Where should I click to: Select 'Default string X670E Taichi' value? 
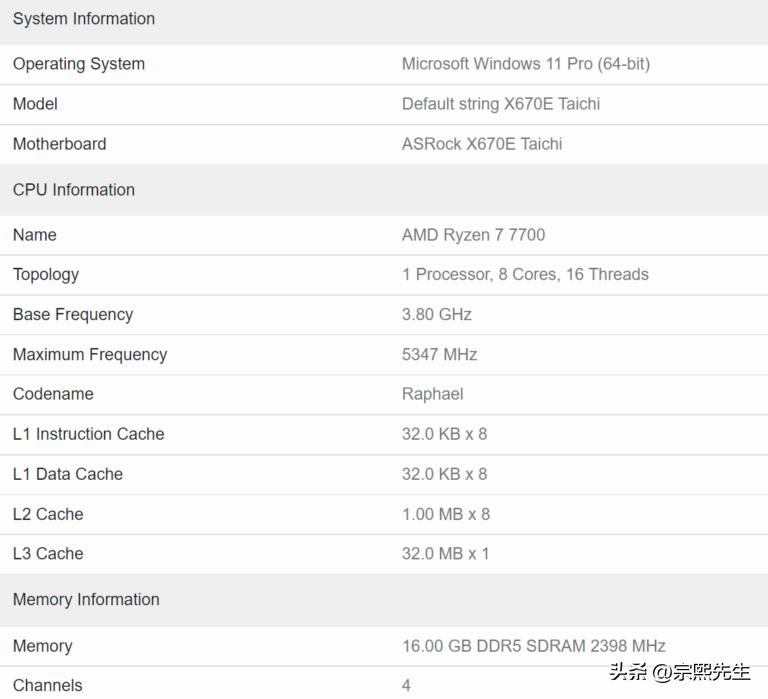coord(501,104)
